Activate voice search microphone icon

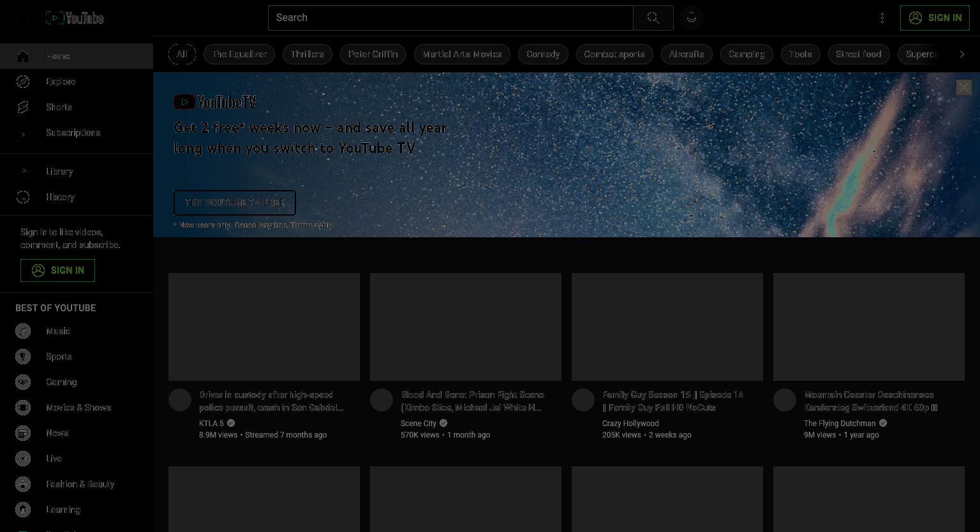pos(692,18)
